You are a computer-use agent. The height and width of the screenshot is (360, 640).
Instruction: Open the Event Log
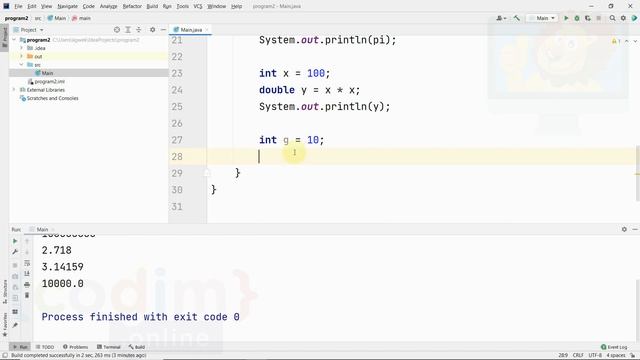point(614,347)
